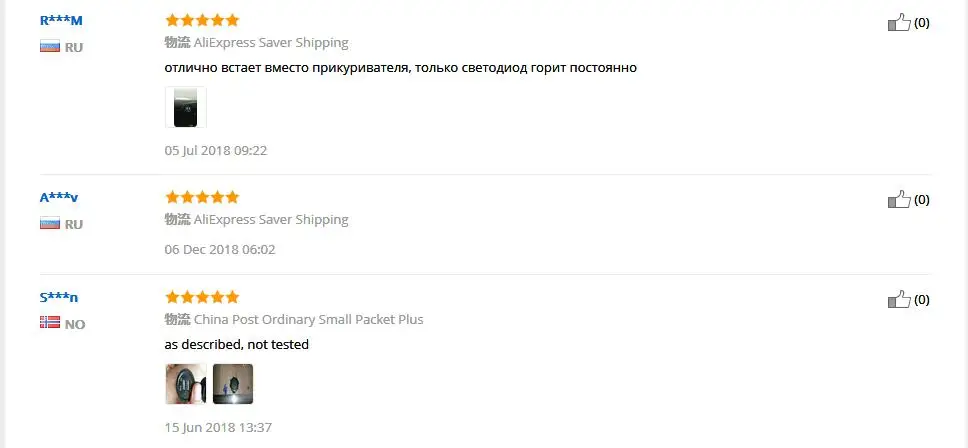Open the first photo in S***n's review
Image resolution: width=968 pixels, height=448 pixels.
[186, 384]
